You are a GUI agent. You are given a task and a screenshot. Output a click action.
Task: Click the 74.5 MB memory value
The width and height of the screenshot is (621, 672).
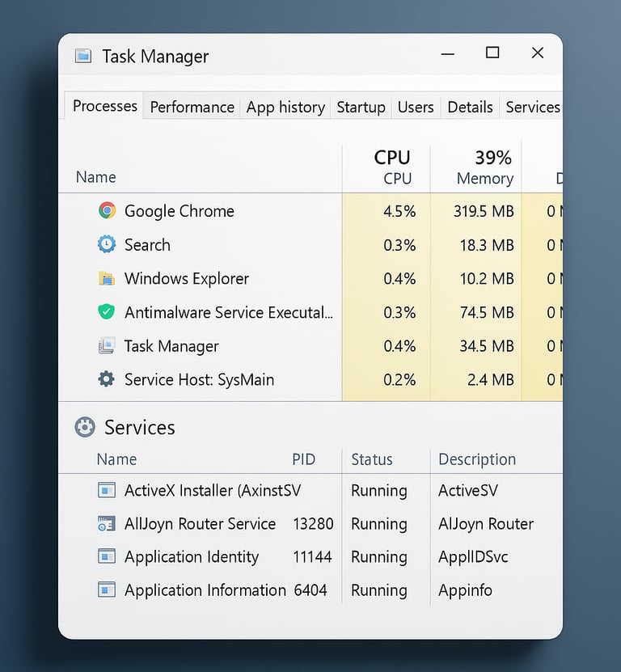[x=487, y=312]
